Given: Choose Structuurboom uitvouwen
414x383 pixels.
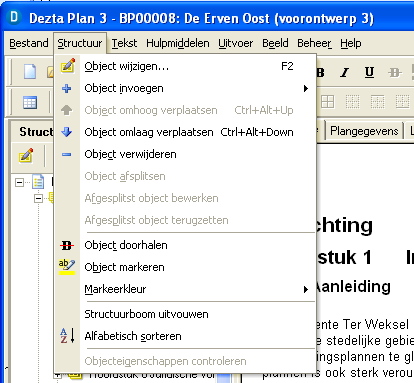Looking at the screenshot, I should pyautogui.click(x=185, y=314).
